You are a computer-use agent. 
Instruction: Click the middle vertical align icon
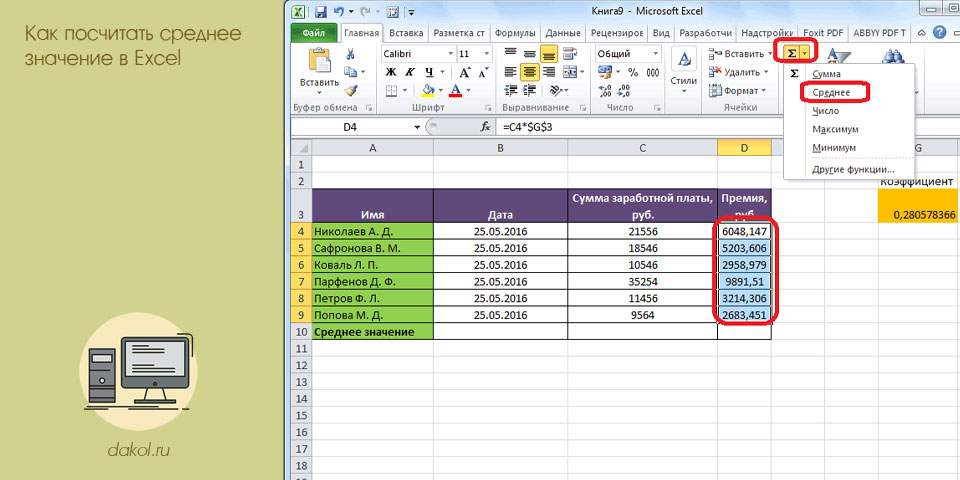(x=530, y=54)
